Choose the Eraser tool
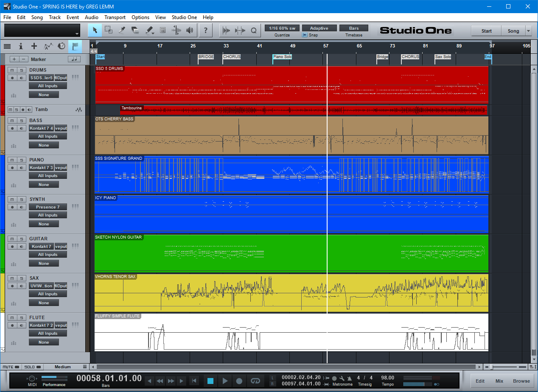 coord(135,30)
